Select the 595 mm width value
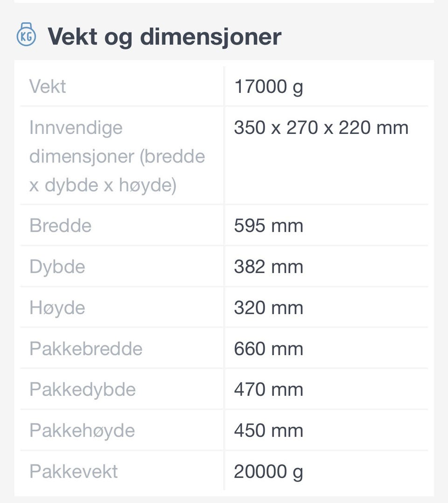The height and width of the screenshot is (503, 448). pyautogui.click(x=268, y=226)
